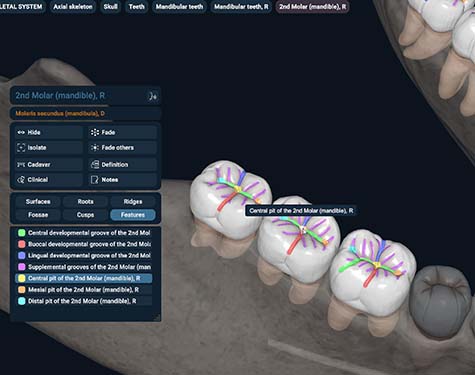Click blue swatch for Lingual developmental groove
This screenshot has width=475, height=375.
coord(22,255)
